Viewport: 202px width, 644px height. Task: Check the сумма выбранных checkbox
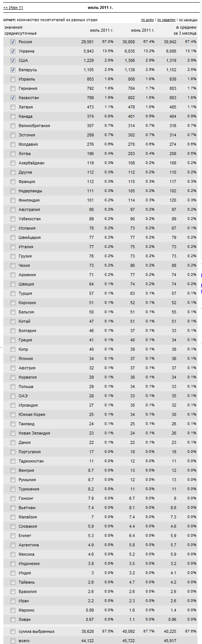[13, 632]
